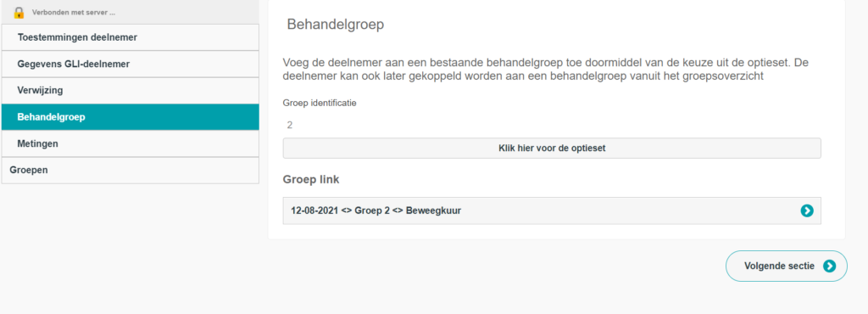Click the Behandelgroep page heading
The image size is (868, 314).
(x=336, y=25)
